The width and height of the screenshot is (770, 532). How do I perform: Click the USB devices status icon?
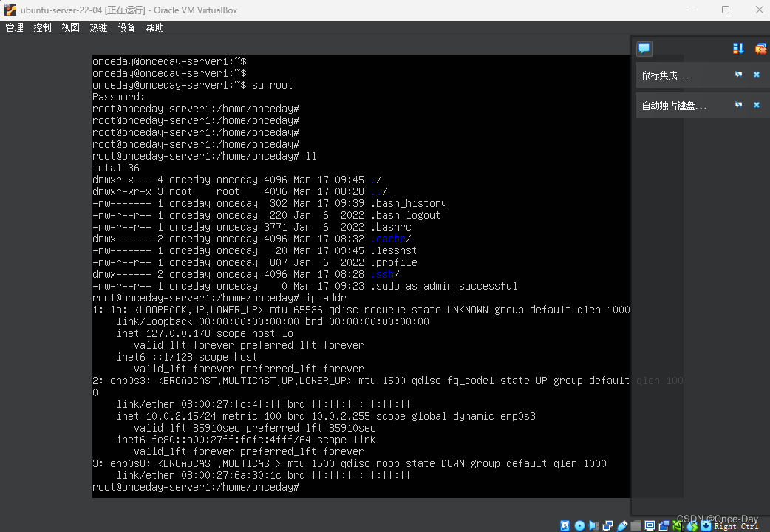pos(622,525)
